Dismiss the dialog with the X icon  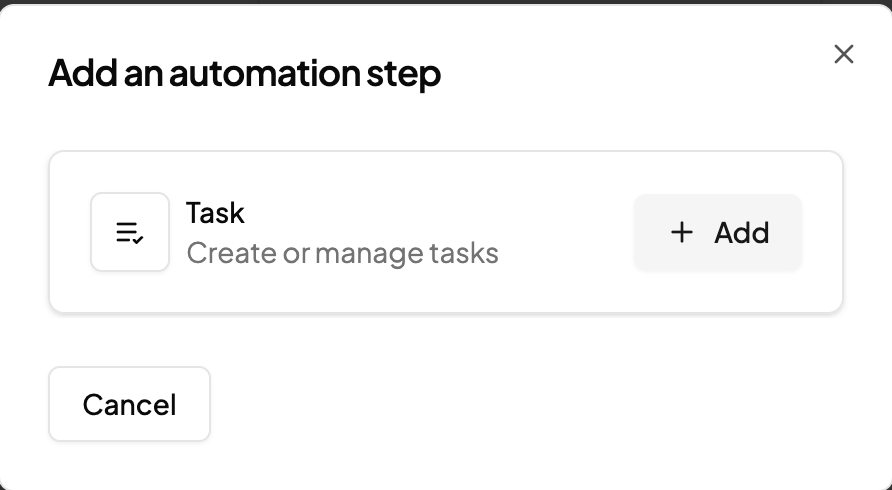(x=844, y=54)
